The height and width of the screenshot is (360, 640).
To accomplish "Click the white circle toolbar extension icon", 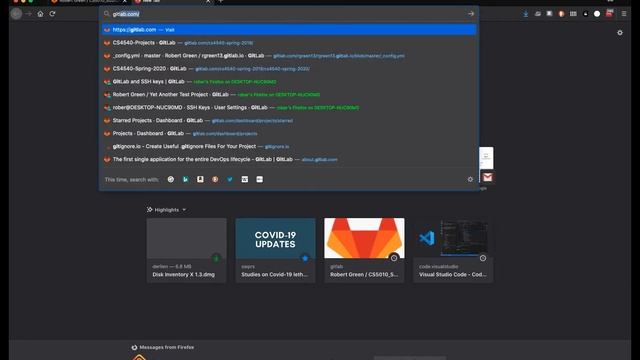I will 597,14.
